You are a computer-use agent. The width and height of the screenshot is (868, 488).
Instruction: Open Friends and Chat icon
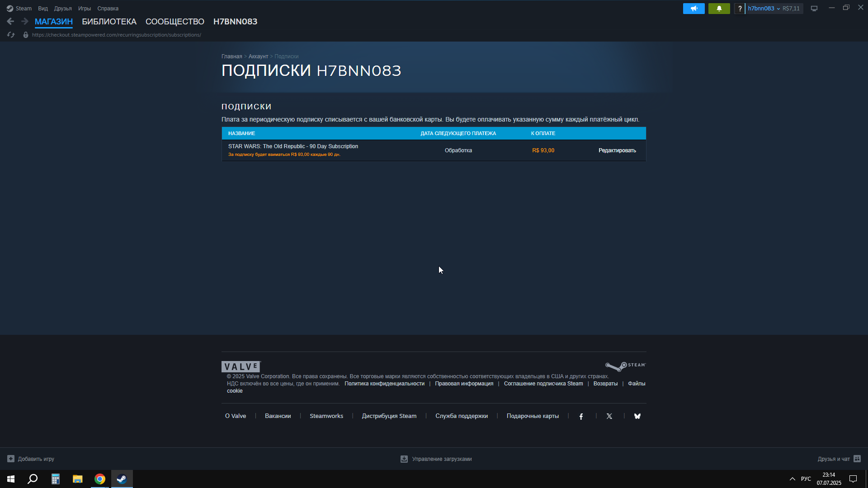click(x=857, y=459)
